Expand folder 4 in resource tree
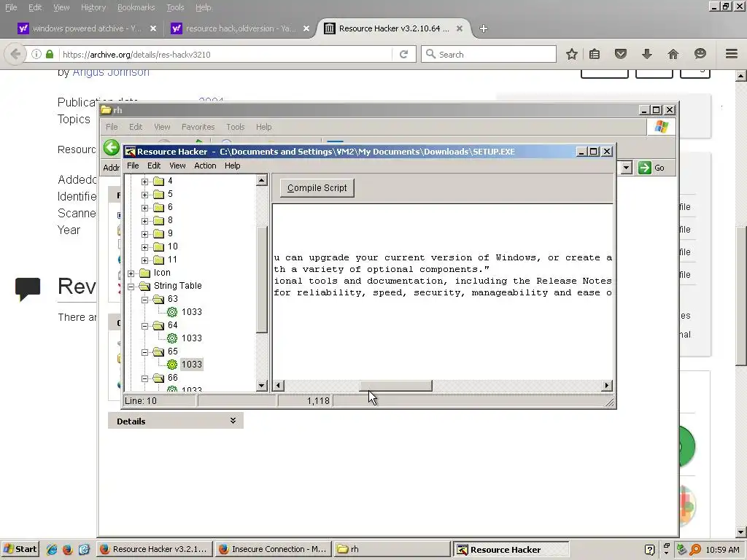Image resolution: width=747 pixels, height=560 pixels. (145, 182)
